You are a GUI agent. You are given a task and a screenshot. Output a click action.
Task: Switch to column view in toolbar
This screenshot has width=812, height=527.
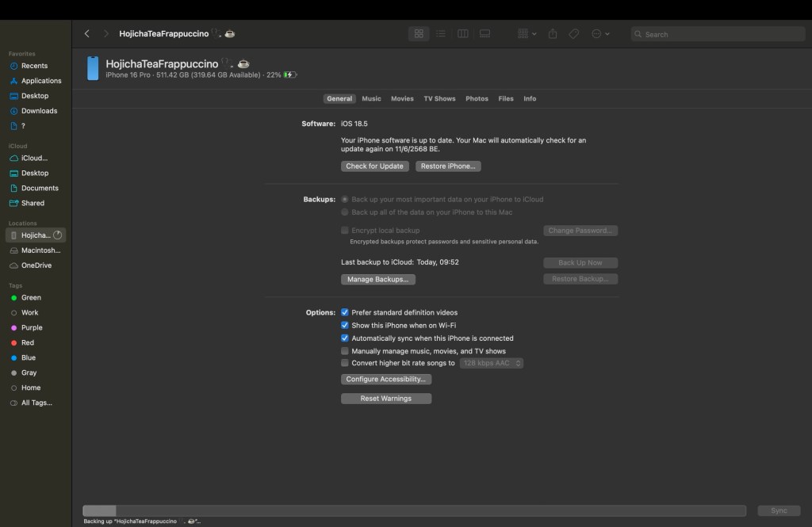point(463,34)
